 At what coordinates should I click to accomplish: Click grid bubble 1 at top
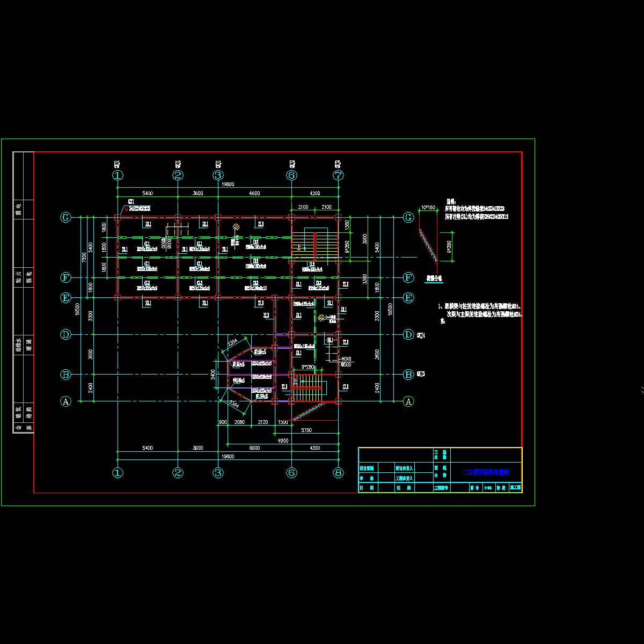pos(118,175)
